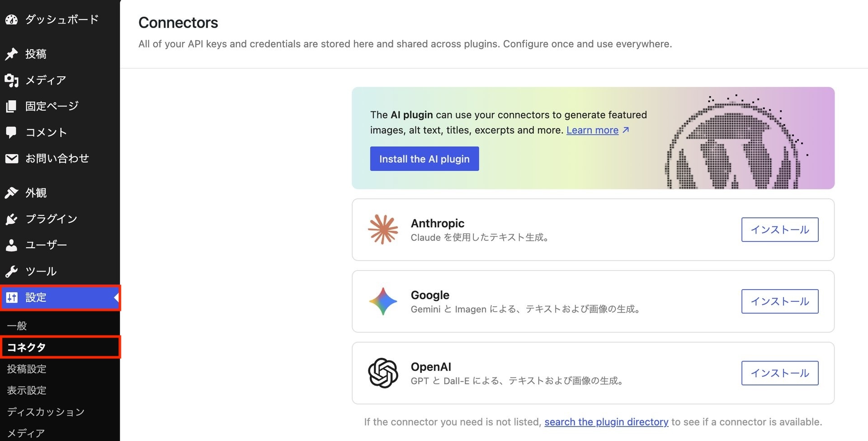Install the OpenAI connector
The height and width of the screenshot is (441, 868).
point(779,373)
